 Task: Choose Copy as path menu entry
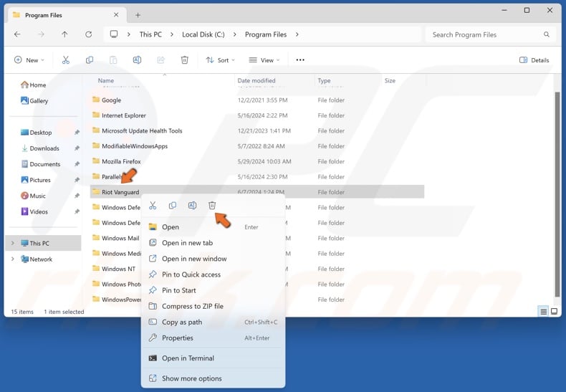[x=181, y=322]
